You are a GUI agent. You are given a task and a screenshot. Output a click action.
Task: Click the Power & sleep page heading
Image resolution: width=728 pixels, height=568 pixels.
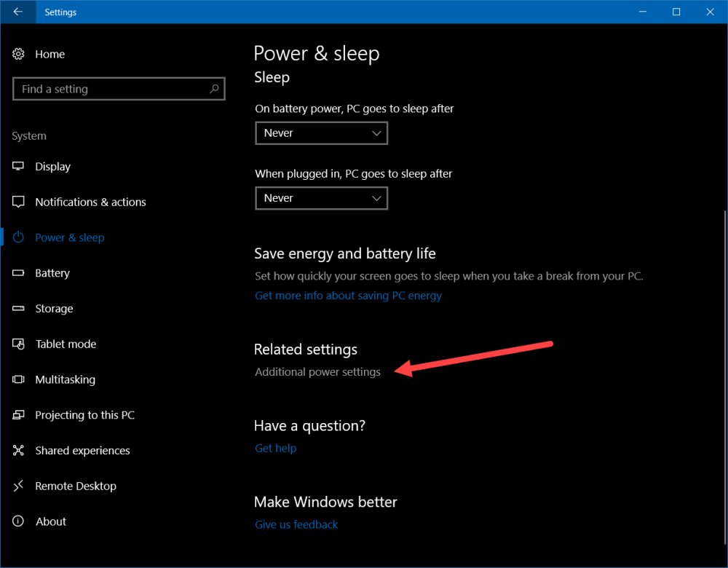(317, 53)
